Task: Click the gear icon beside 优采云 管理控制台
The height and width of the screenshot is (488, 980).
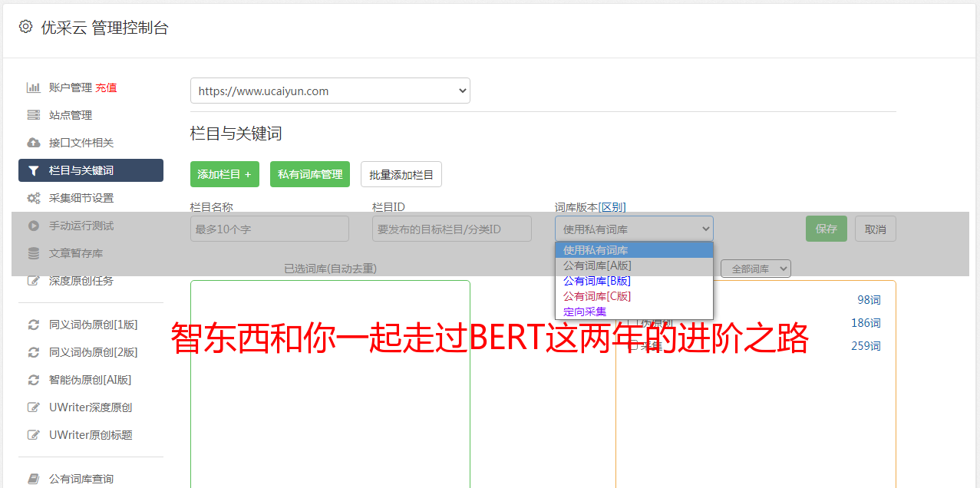Action: pos(25,27)
